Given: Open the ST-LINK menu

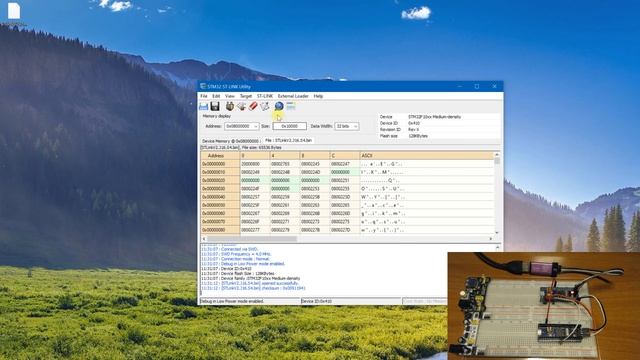Looking at the screenshot, I should [265, 96].
